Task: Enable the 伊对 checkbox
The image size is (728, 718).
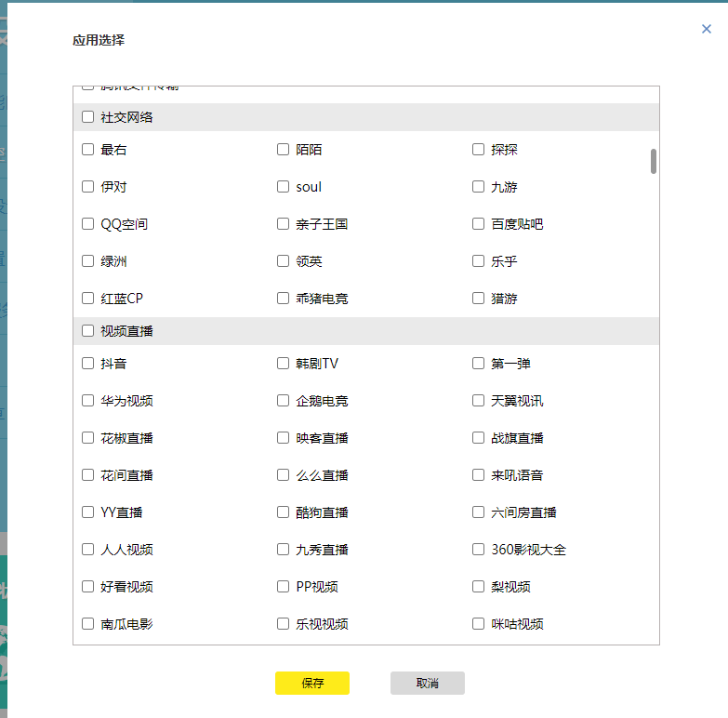Action: [x=87, y=186]
